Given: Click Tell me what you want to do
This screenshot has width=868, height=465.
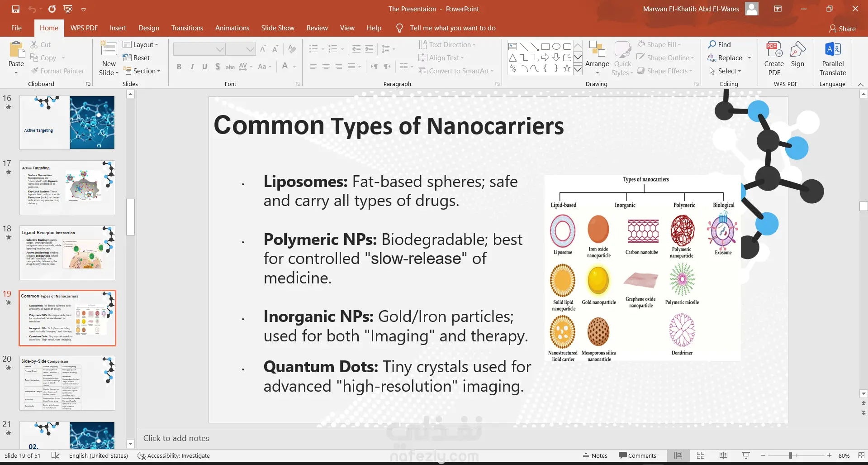Looking at the screenshot, I should tap(452, 28).
